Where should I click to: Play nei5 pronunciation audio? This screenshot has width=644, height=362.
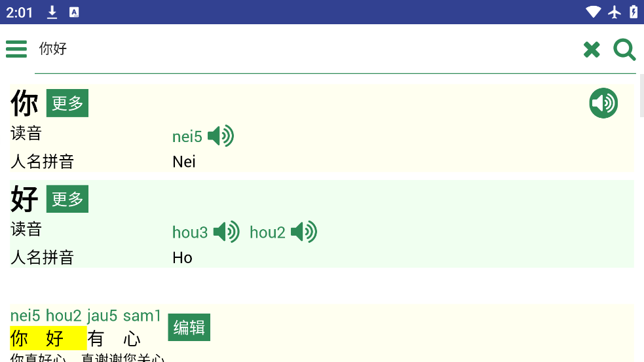(x=221, y=136)
